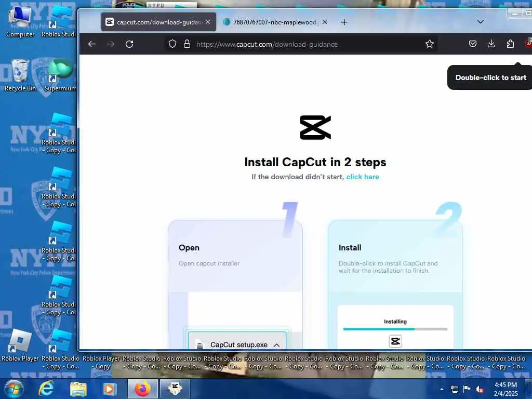This screenshot has width=532, height=399.
Task: Expand the CapCut setup.exe chevron
Action: coord(277,345)
